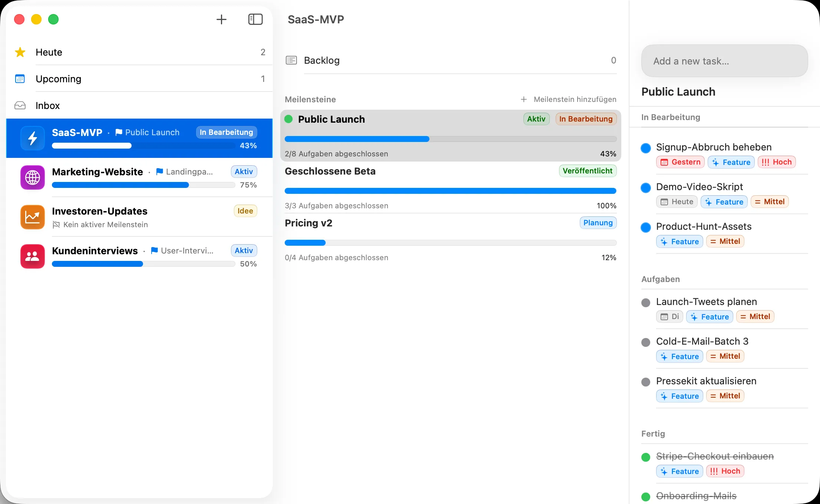This screenshot has height=504, width=820.
Task: Open the Pricing v2 milestone
Action: (451, 240)
